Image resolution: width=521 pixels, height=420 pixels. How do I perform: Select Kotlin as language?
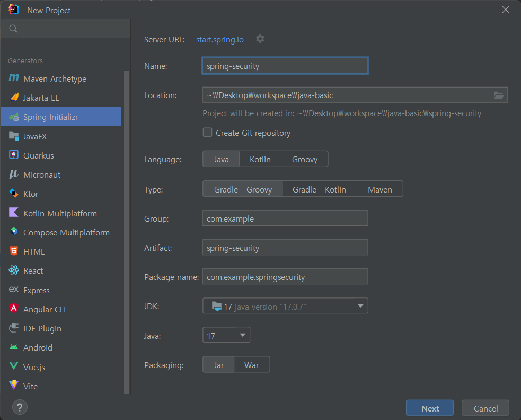[x=260, y=159]
